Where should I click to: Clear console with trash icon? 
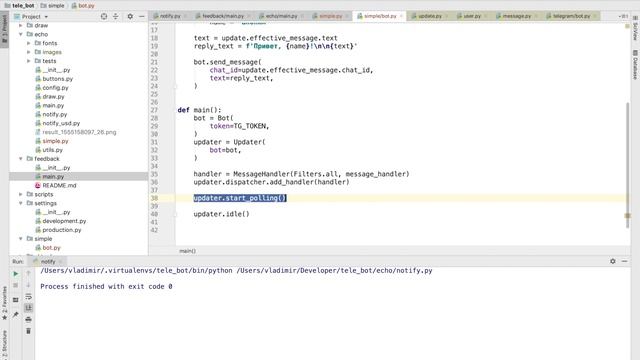coord(28,331)
